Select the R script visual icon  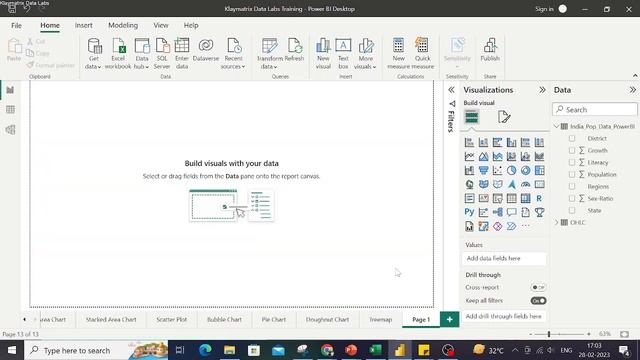[539, 198]
